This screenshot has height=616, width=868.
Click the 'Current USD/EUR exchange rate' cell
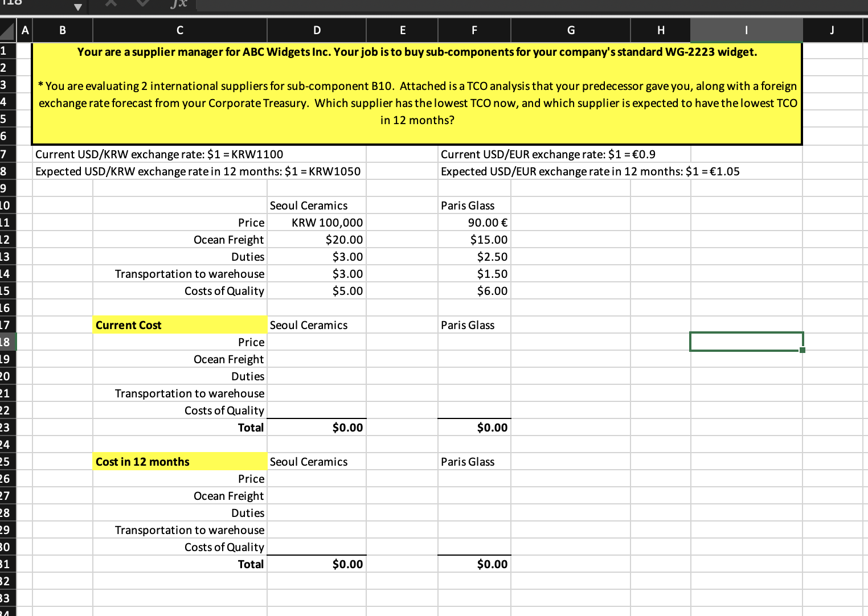tap(548, 154)
